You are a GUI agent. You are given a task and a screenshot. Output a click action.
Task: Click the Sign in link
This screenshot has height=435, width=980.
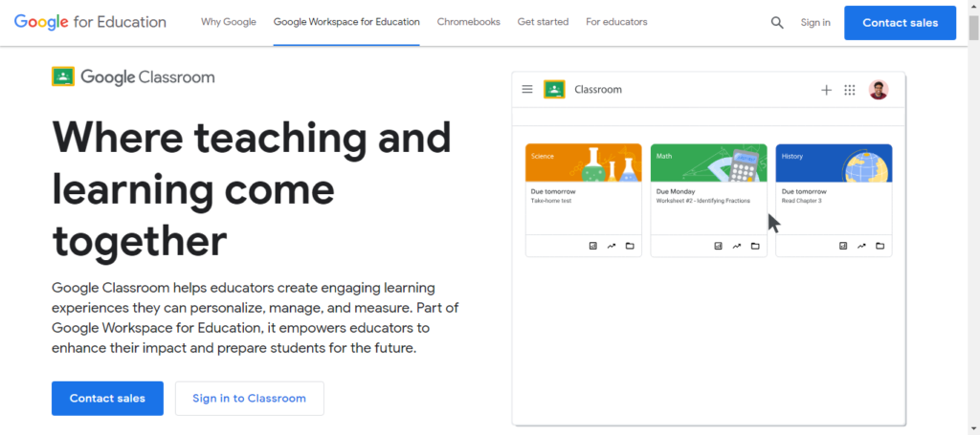[x=815, y=23]
